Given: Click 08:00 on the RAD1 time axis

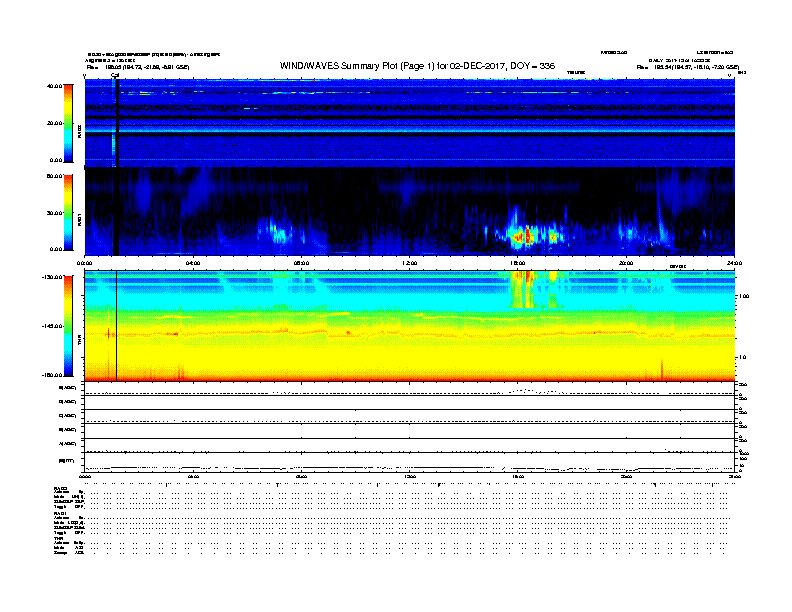Looking at the screenshot, I should click(x=301, y=263).
